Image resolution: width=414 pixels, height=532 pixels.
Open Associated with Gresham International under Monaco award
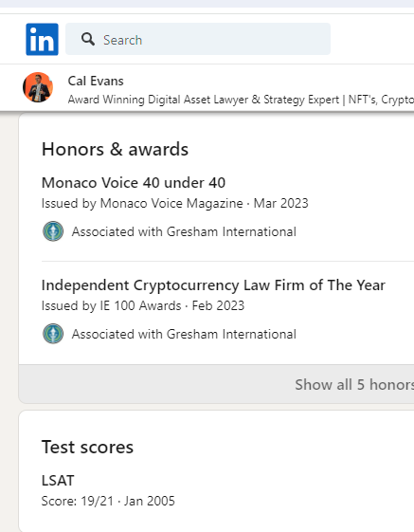click(184, 231)
